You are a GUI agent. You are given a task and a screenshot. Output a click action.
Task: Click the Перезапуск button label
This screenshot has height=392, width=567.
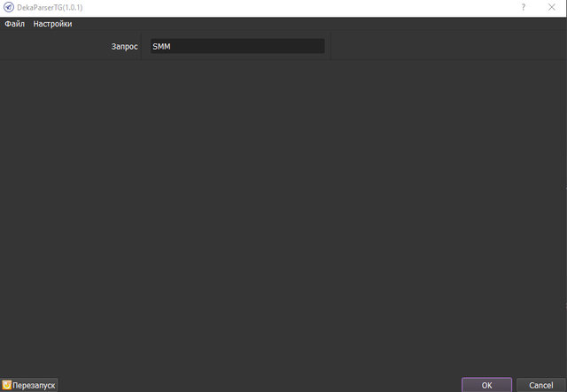pyautogui.click(x=35, y=385)
